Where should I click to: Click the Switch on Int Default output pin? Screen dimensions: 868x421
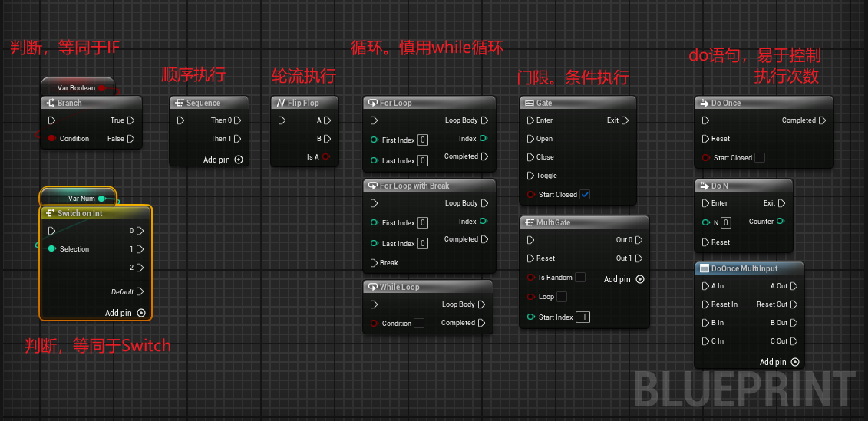[x=140, y=292]
